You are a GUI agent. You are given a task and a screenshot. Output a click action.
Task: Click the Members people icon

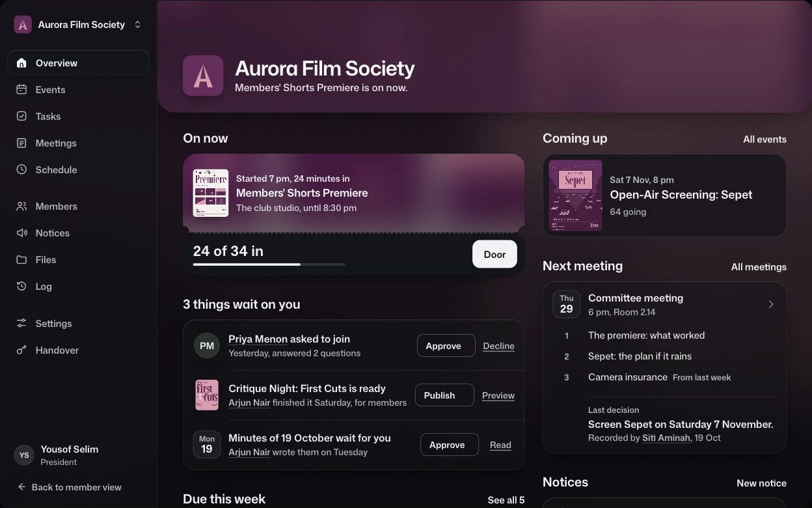click(21, 206)
